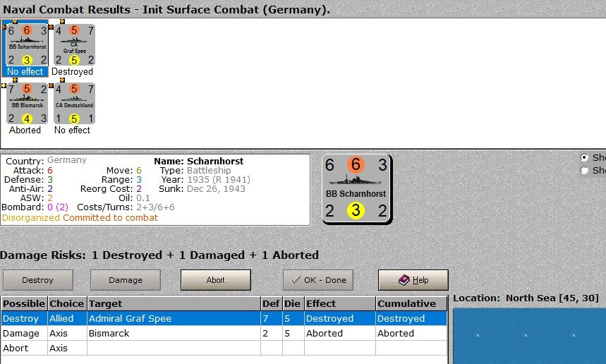Select the CA Deutschland unit counter
This screenshot has height=364, width=606.
coord(74,104)
